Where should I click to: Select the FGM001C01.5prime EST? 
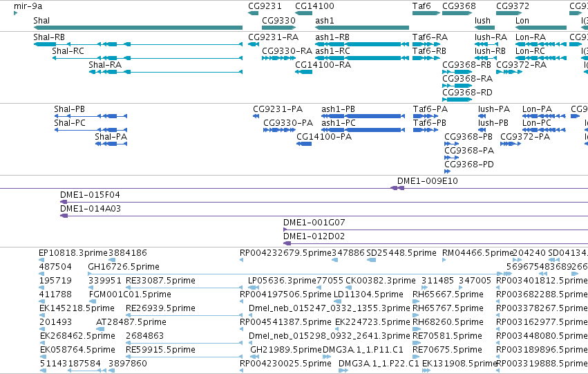(93, 301)
